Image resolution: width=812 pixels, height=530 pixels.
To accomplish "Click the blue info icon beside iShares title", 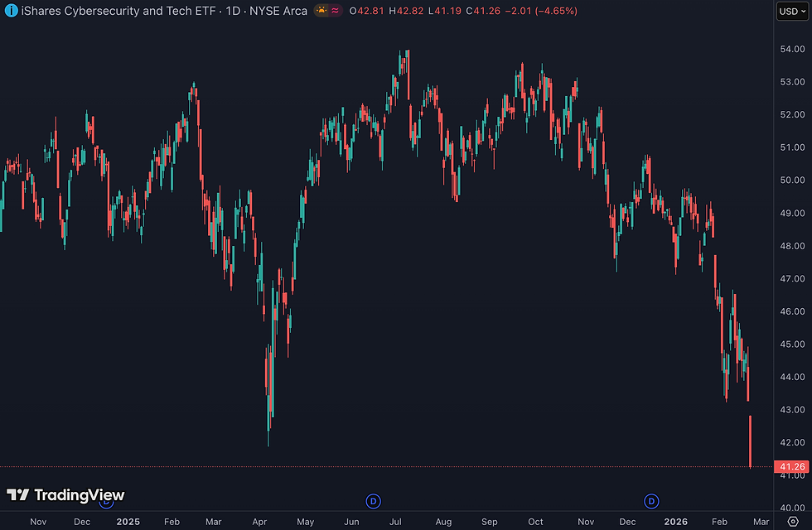I will [11, 10].
